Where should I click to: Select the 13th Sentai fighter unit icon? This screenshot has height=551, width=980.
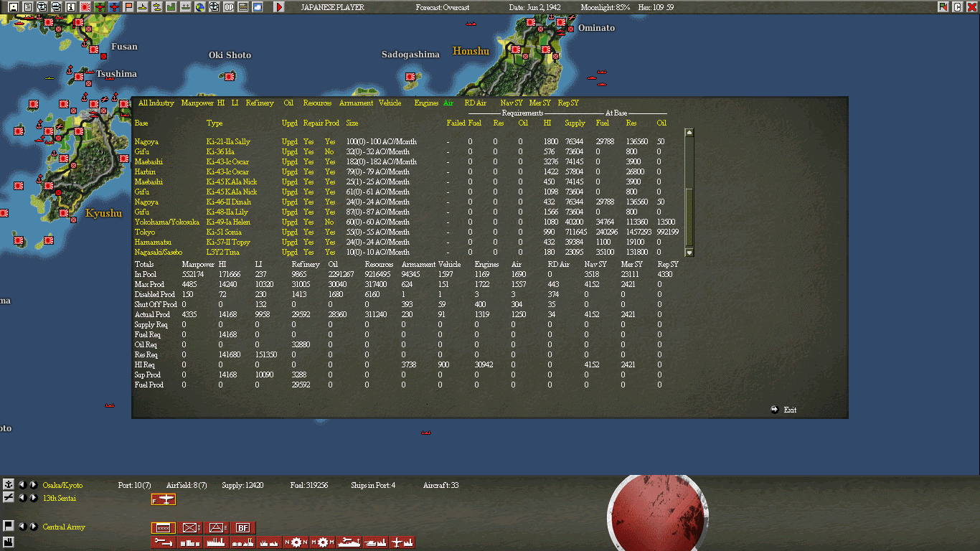164,500
